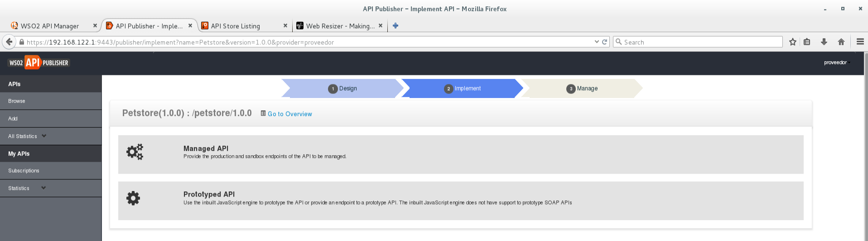Click the Managed API gears icon
868x241 pixels.
(x=135, y=152)
